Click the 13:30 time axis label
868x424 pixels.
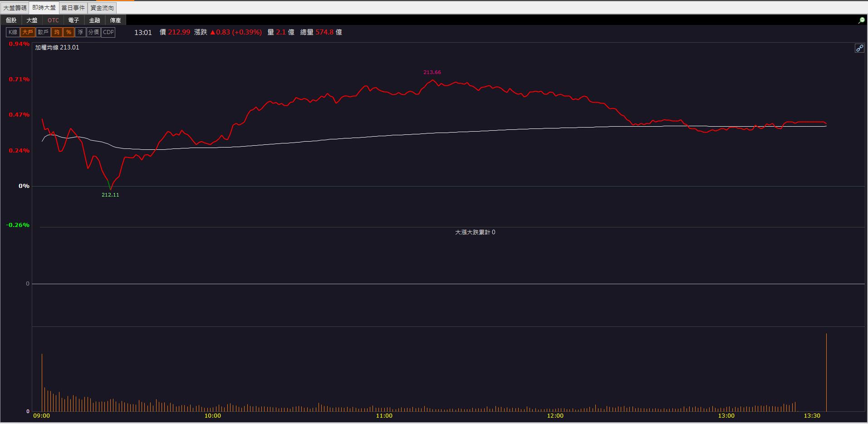pyautogui.click(x=812, y=416)
